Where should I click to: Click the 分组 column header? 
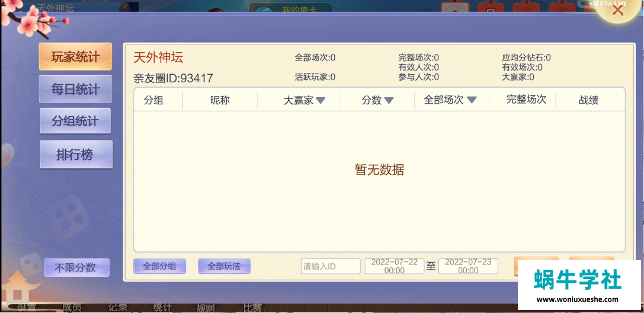point(153,100)
